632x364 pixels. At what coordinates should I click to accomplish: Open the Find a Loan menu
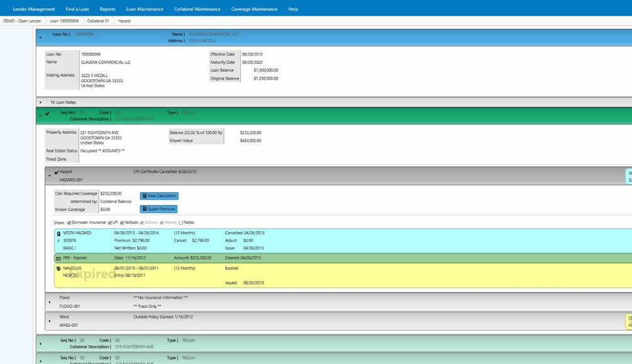coord(77,9)
